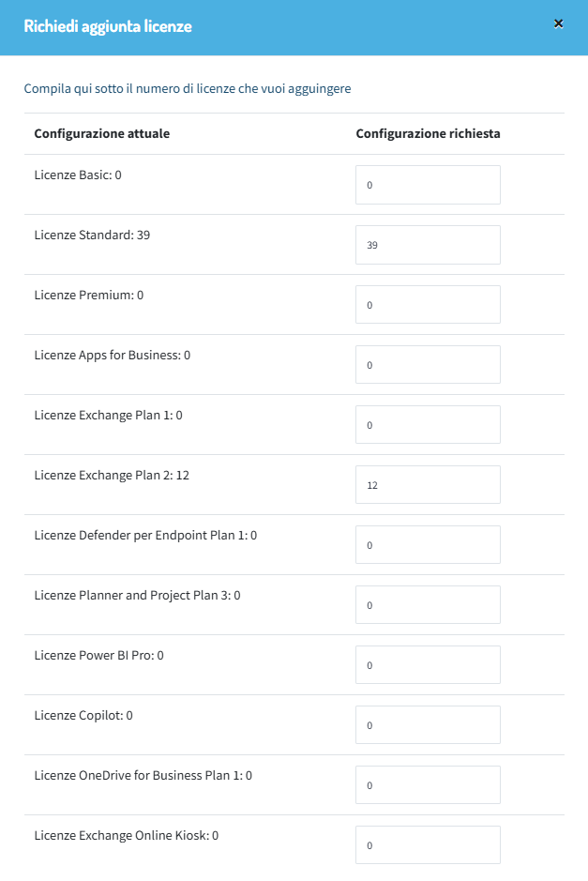This screenshot has height=881, width=588.
Task: Click the Planner and Project Plan 3 field
Action: pyautogui.click(x=427, y=604)
